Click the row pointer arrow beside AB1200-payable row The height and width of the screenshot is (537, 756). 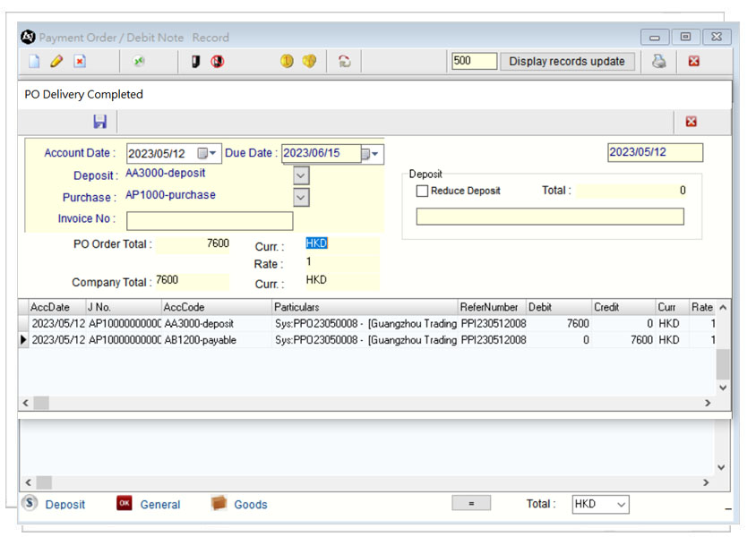[23, 340]
